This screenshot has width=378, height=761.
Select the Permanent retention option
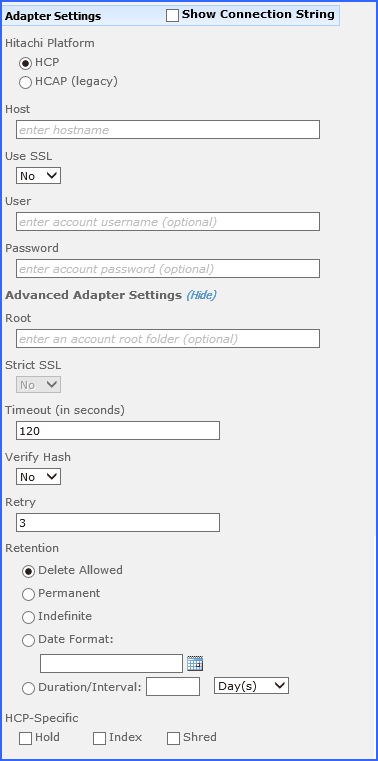click(29, 594)
